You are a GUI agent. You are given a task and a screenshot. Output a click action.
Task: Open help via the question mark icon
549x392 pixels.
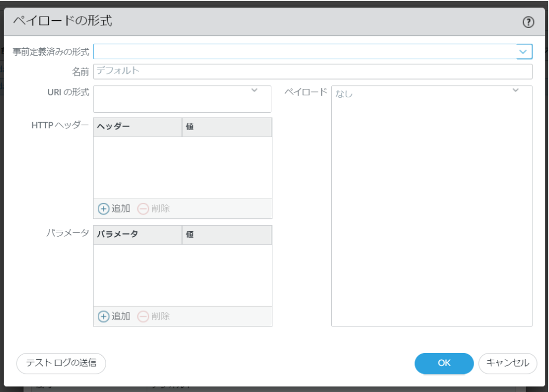pos(529,22)
